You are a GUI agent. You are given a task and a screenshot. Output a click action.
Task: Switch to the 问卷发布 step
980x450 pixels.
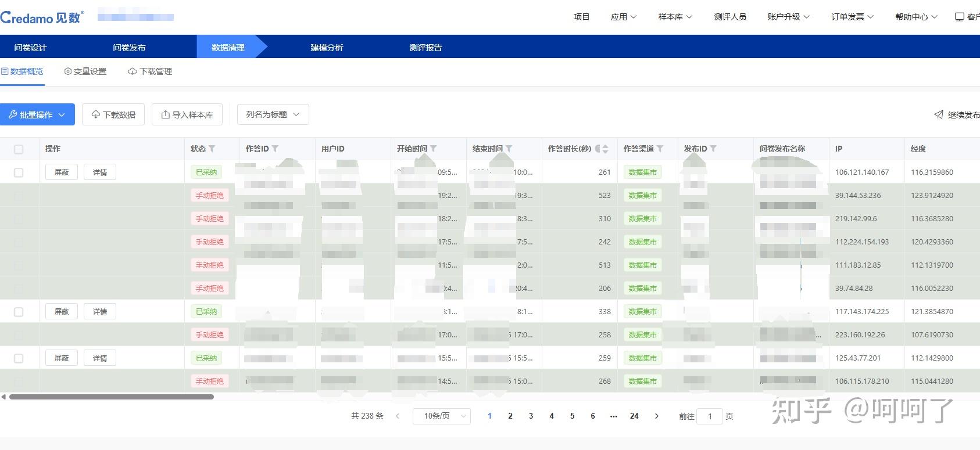(129, 48)
